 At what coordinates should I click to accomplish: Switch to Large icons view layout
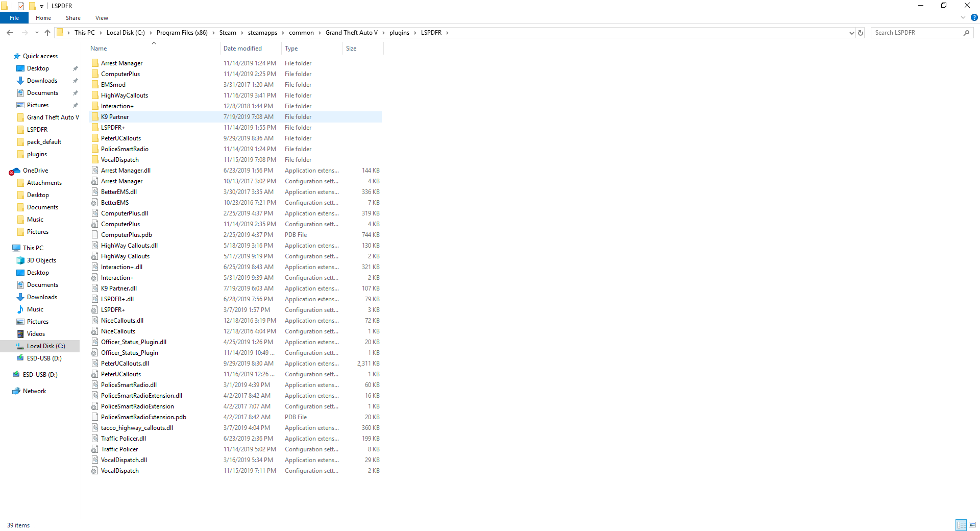(x=972, y=525)
